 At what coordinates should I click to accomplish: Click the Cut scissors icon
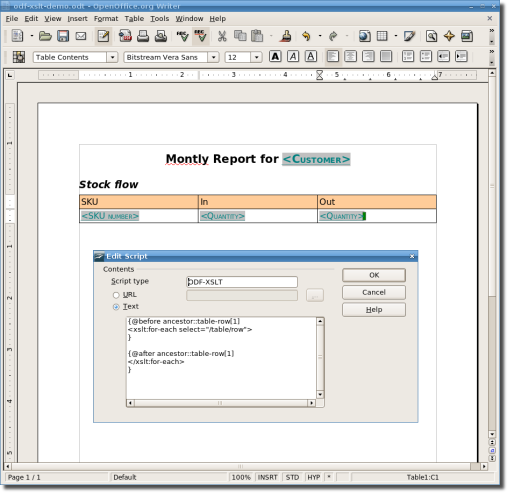pyautogui.click(x=222, y=36)
